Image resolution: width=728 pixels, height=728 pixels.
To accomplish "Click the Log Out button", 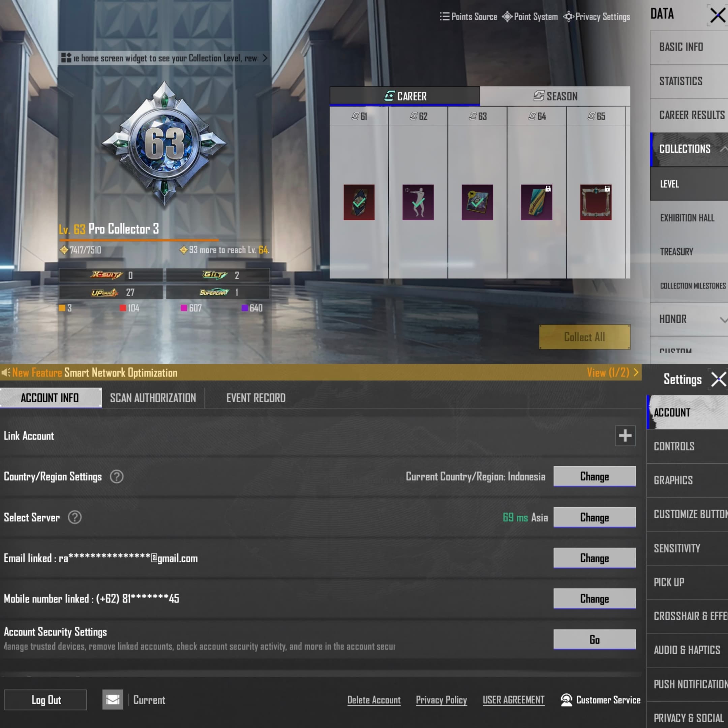I will (x=45, y=700).
